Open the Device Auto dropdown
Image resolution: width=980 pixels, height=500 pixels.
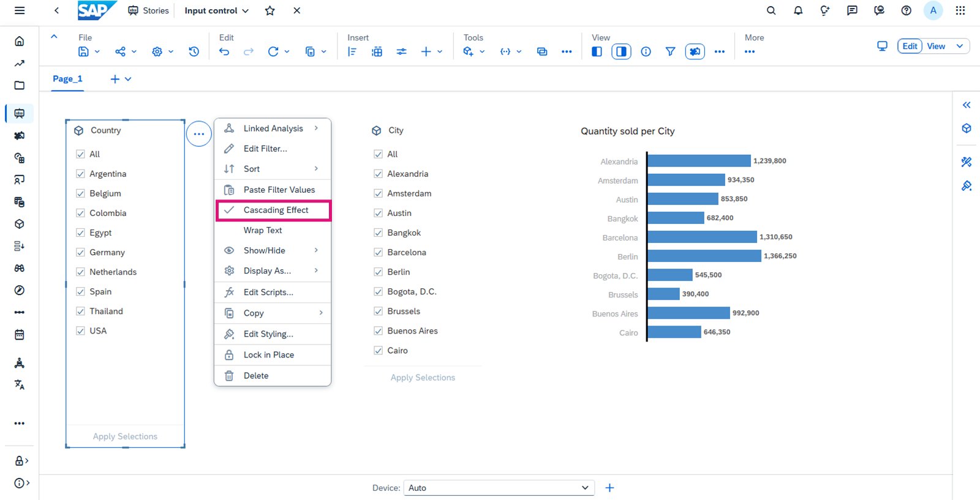[x=499, y=488]
